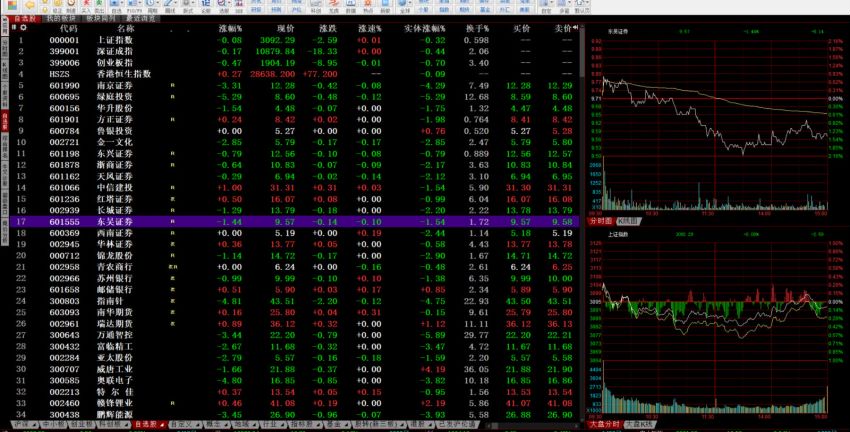Screen dimensions: 850x432
Task: Open the list settings gear icon
Action: click(23, 28)
